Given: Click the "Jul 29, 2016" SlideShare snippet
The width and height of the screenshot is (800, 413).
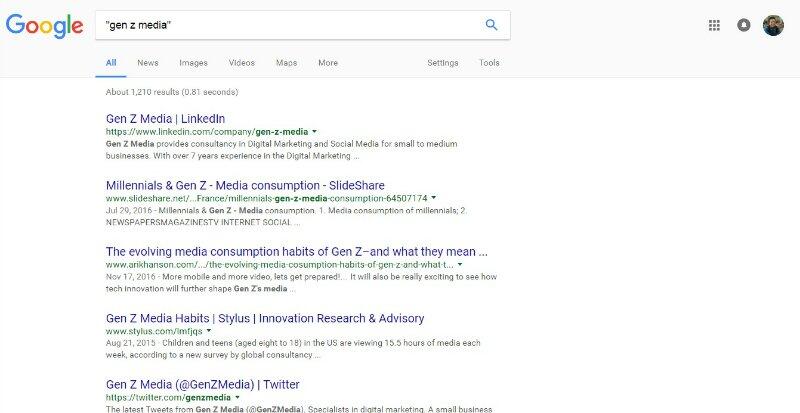Looking at the screenshot, I should coord(286,216).
